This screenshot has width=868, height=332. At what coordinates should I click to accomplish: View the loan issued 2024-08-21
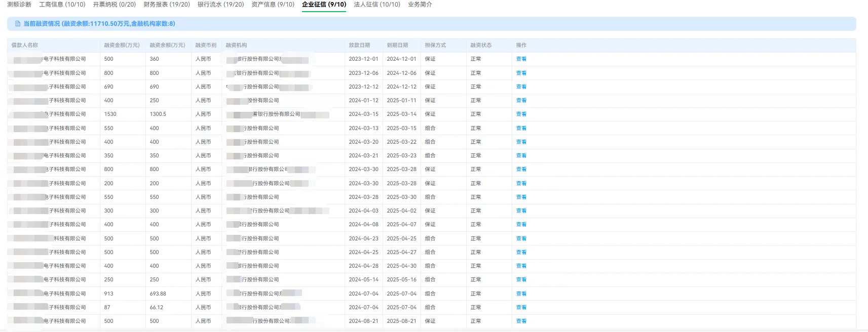tap(521, 321)
